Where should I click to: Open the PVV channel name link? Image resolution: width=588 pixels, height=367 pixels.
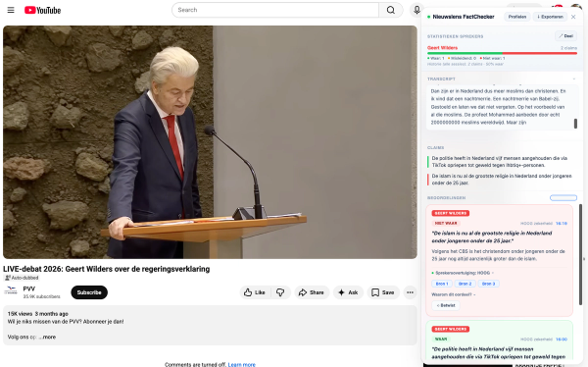click(x=28, y=288)
